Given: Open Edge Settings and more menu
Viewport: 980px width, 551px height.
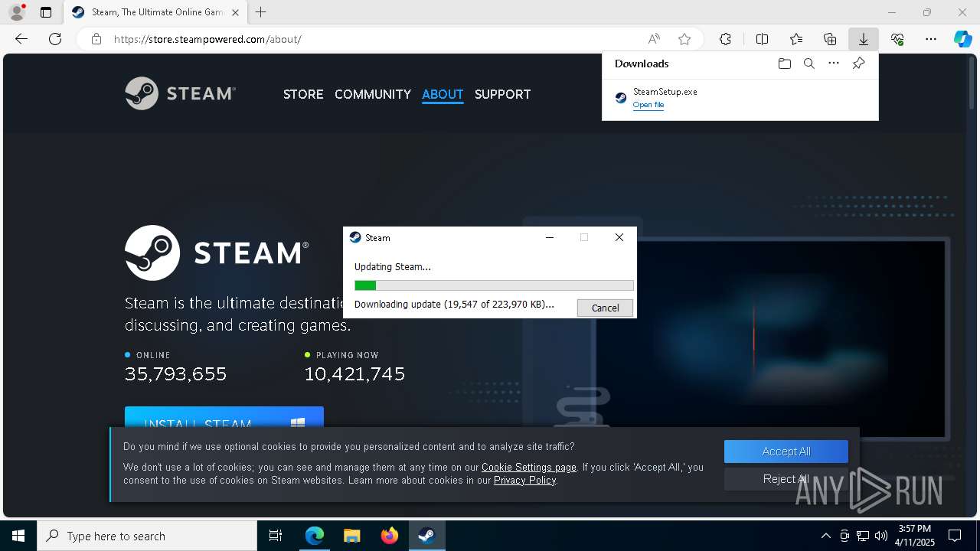Looking at the screenshot, I should [931, 39].
